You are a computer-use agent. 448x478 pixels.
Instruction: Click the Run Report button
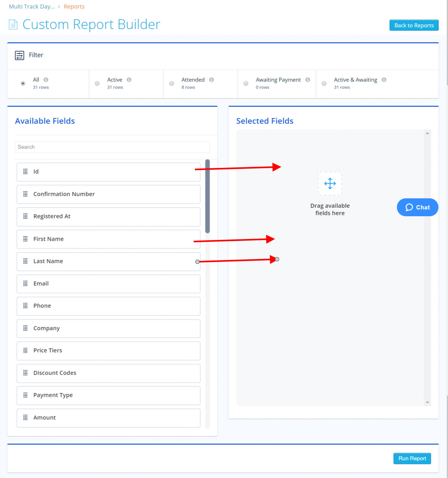click(x=412, y=458)
